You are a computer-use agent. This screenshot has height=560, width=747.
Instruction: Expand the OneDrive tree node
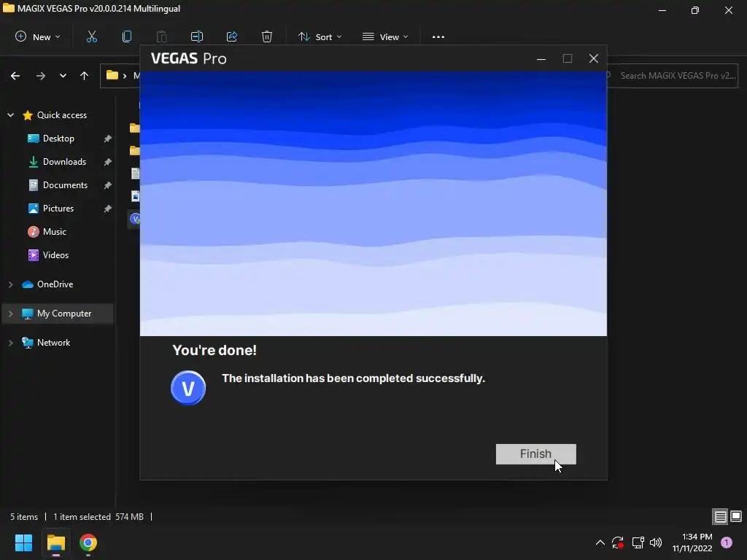[10, 284]
